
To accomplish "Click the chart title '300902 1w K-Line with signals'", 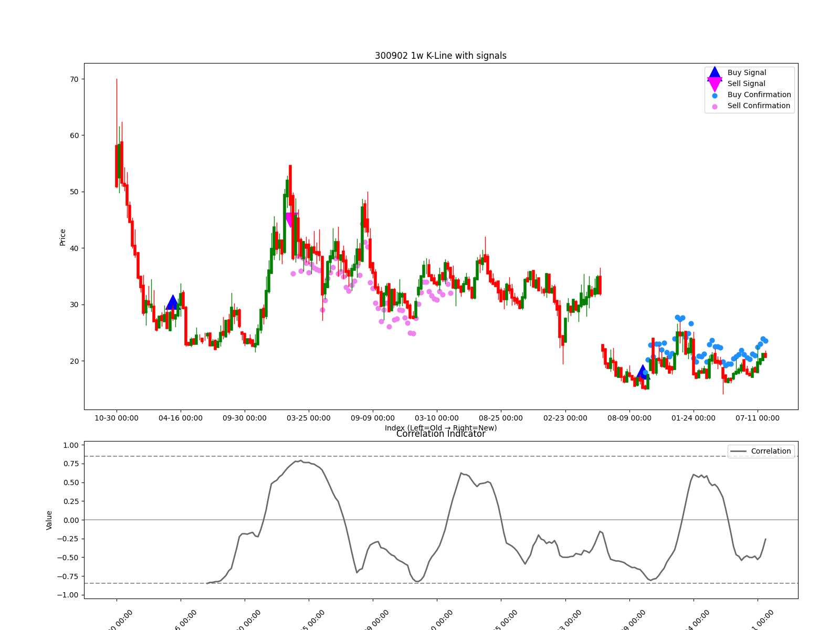I will (x=440, y=56).
